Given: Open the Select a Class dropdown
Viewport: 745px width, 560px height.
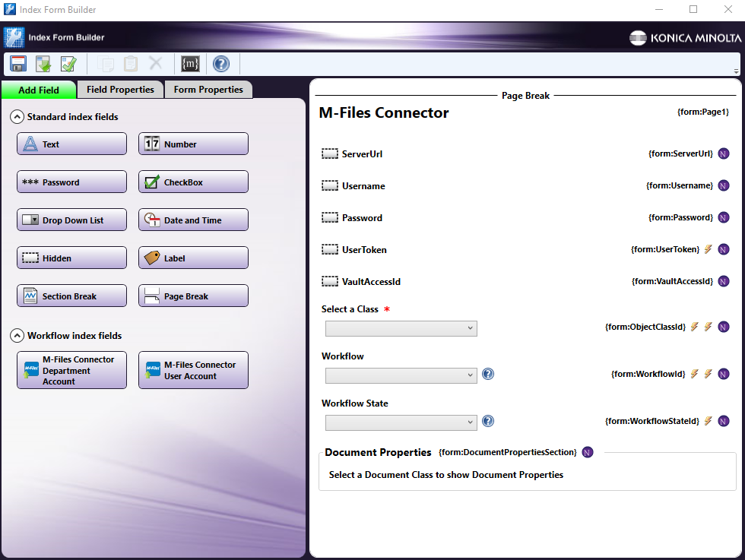Looking at the screenshot, I should pyautogui.click(x=401, y=328).
